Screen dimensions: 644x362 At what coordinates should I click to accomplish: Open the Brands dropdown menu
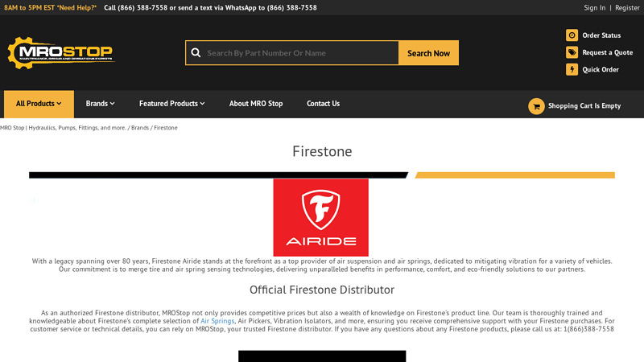click(x=100, y=104)
